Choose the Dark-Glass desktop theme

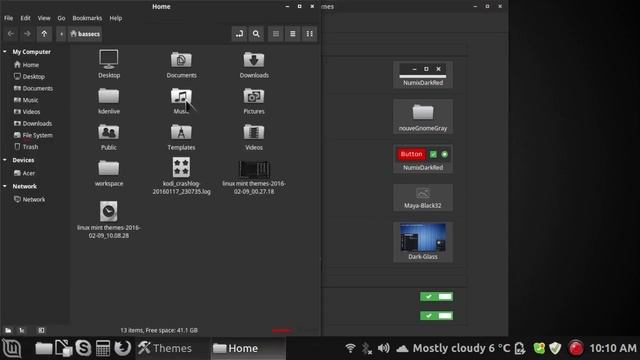tap(423, 242)
